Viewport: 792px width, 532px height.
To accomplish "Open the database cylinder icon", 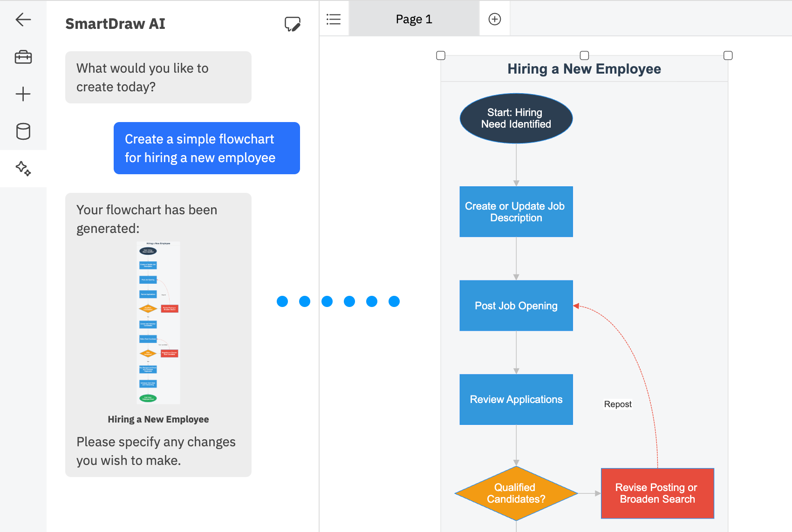I will pos(23,131).
